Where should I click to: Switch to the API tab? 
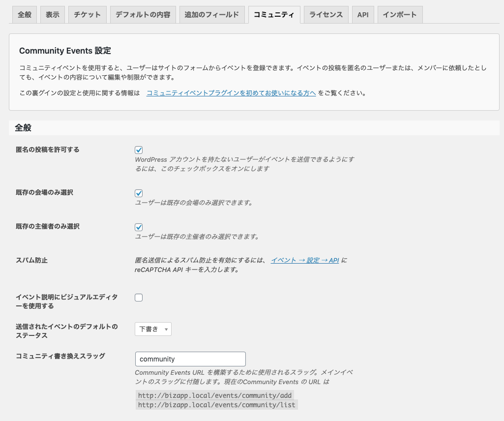(x=363, y=15)
